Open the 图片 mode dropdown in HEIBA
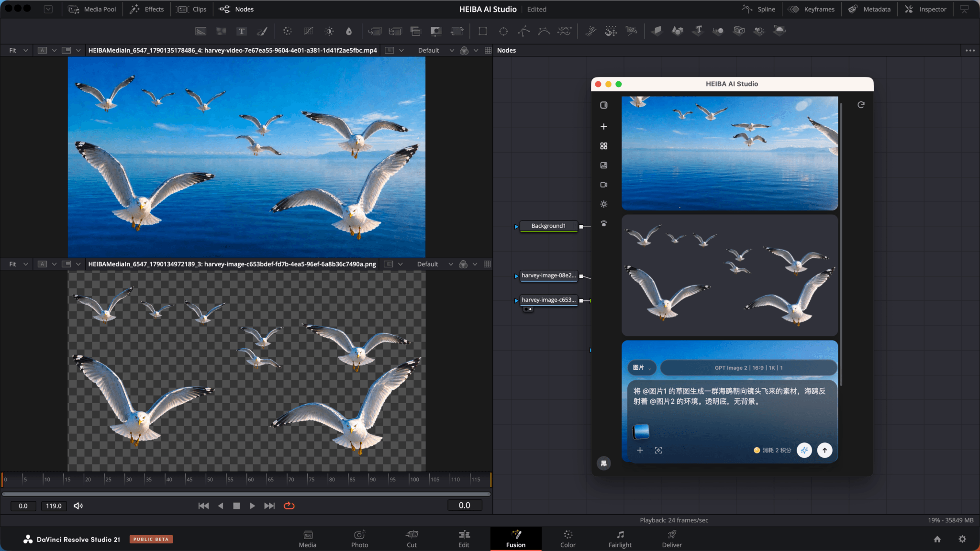This screenshot has height=551, width=980. point(642,367)
